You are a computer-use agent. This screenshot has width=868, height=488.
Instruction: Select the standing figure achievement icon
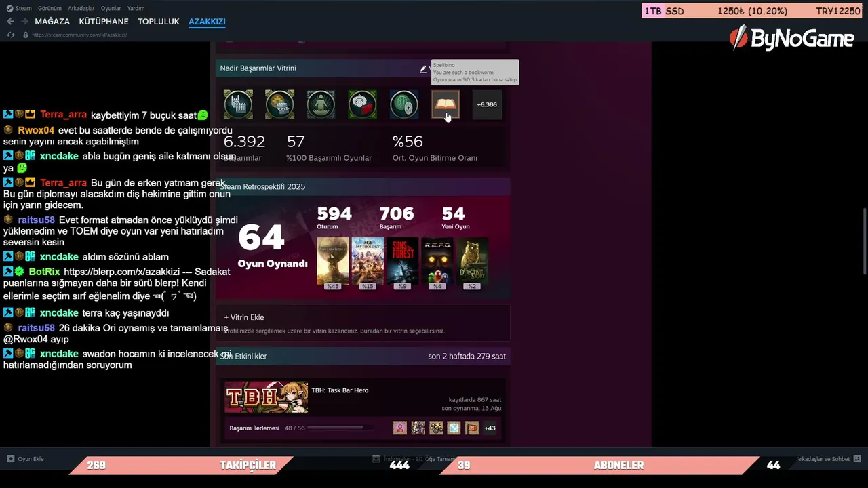click(321, 104)
